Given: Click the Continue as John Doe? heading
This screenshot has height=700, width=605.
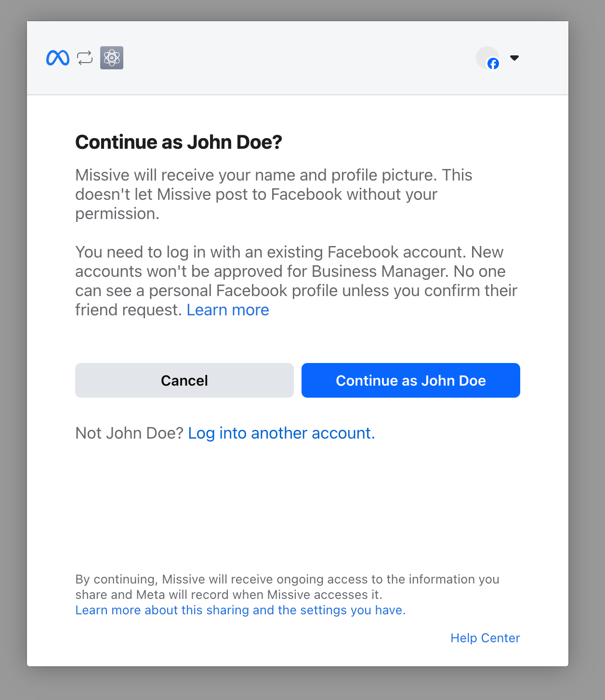Looking at the screenshot, I should [x=178, y=142].
